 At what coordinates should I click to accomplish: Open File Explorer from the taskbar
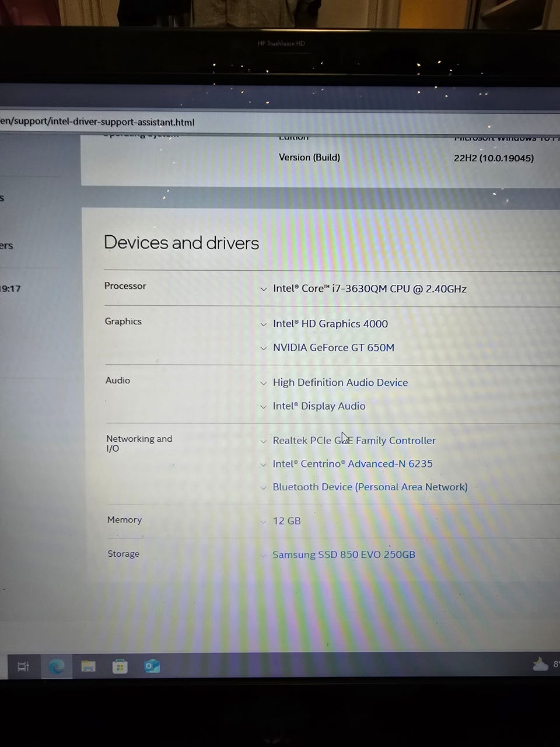[x=88, y=666]
